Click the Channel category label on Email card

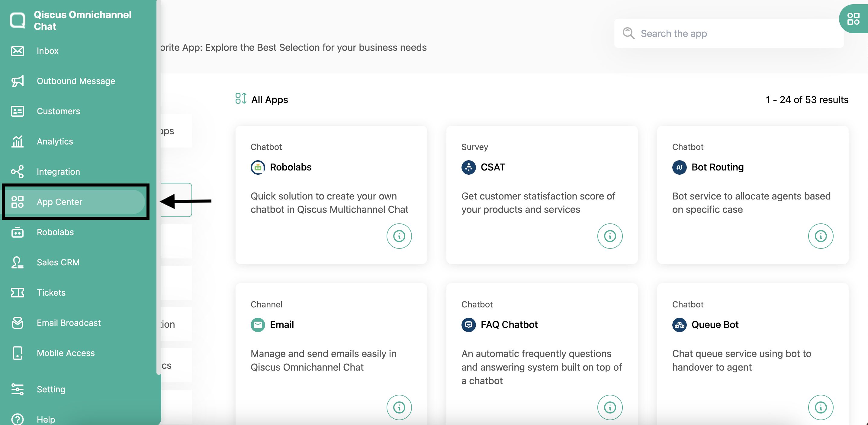click(266, 305)
